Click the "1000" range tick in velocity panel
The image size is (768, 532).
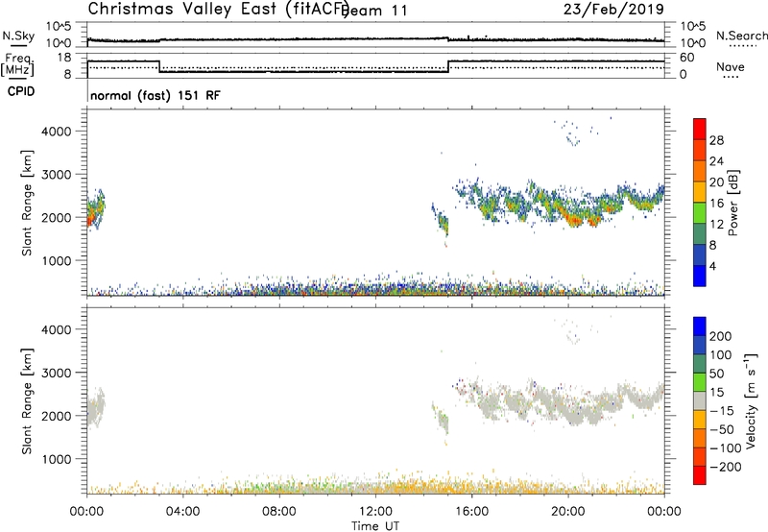pos(57,459)
